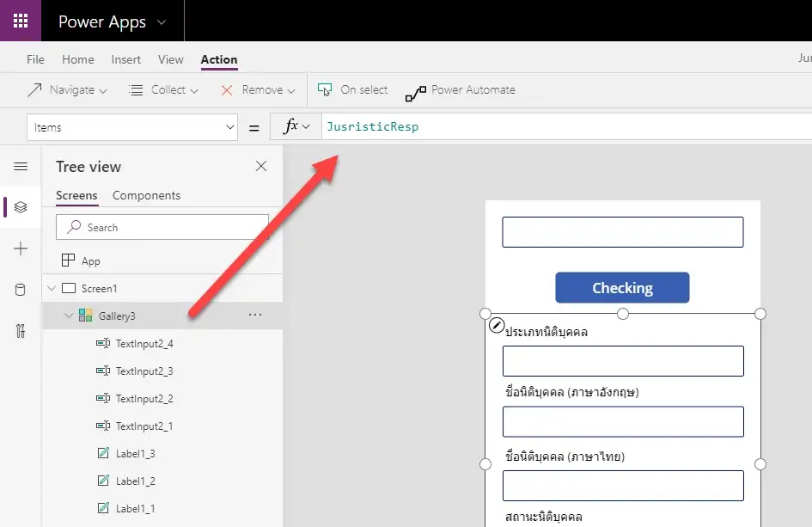Expand the Navigate dropdown chevron

103,91
